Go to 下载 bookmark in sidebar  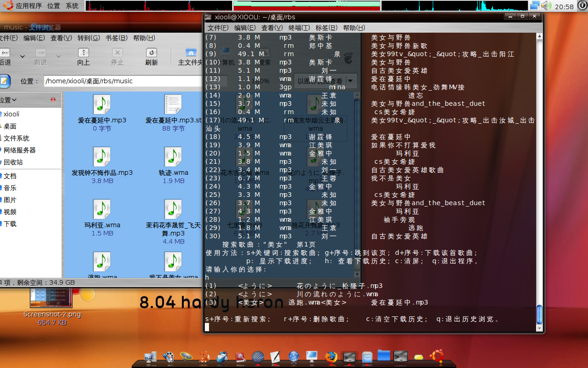[x=10, y=224]
